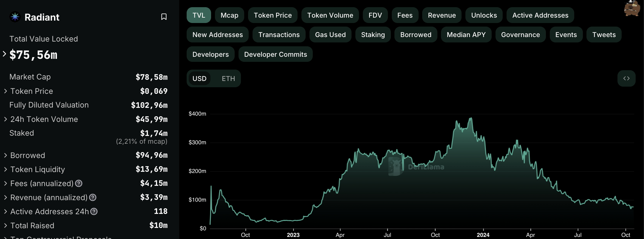Show Active Addresses 24h info icon
The image size is (644, 239).
pyautogui.click(x=94, y=212)
